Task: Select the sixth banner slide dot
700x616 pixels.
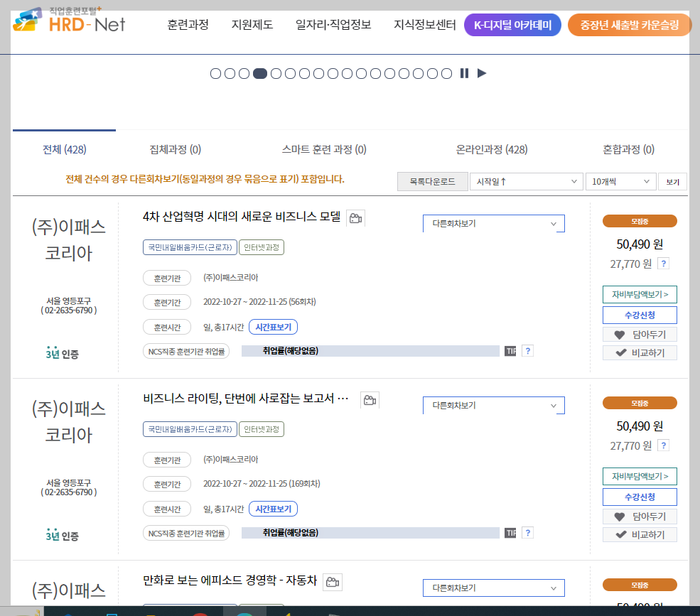Action: [290, 74]
